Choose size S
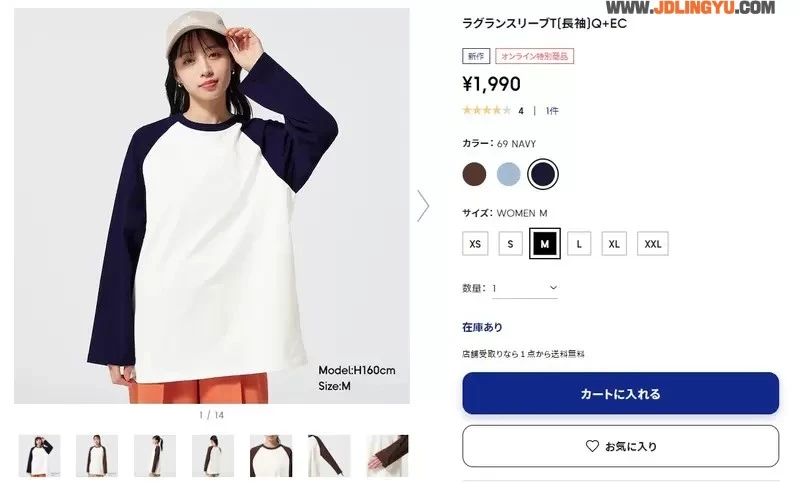The image size is (799, 483). point(510,244)
